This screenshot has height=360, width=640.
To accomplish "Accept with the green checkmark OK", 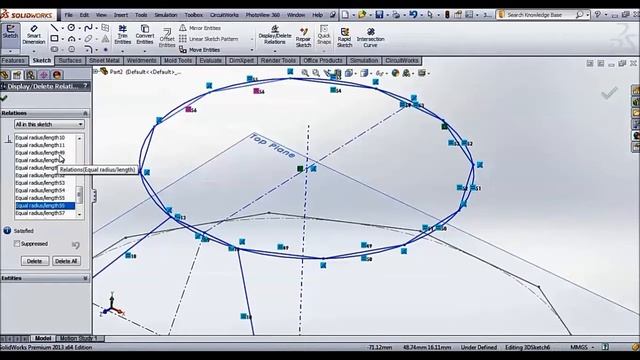I will click(4, 98).
